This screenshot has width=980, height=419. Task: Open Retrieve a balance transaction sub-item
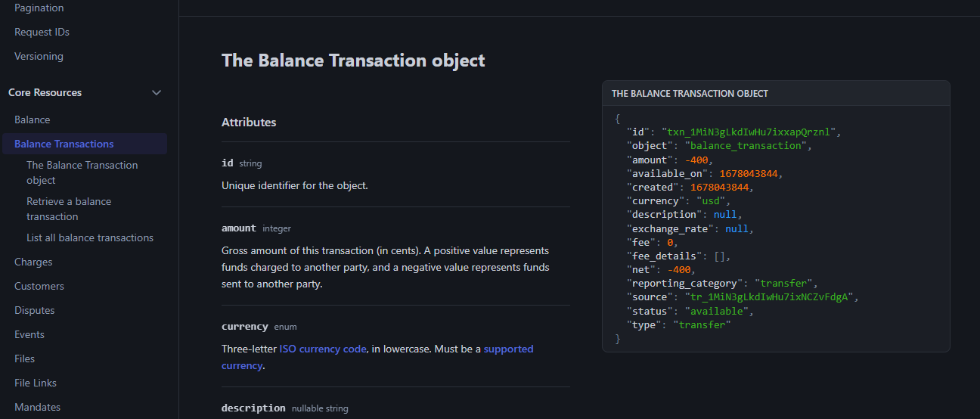[x=69, y=209]
